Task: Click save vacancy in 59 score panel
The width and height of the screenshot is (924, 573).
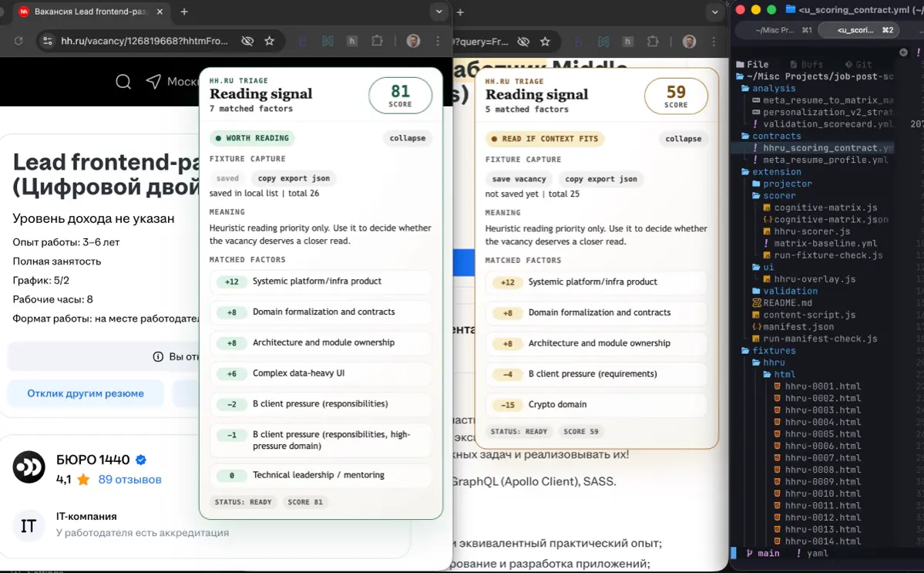Action: [x=519, y=179]
